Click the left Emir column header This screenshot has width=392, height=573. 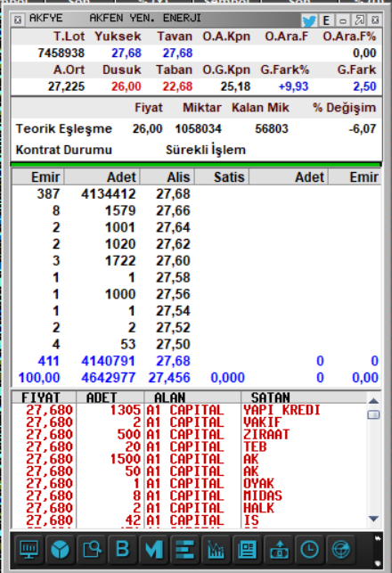pyautogui.click(x=38, y=177)
